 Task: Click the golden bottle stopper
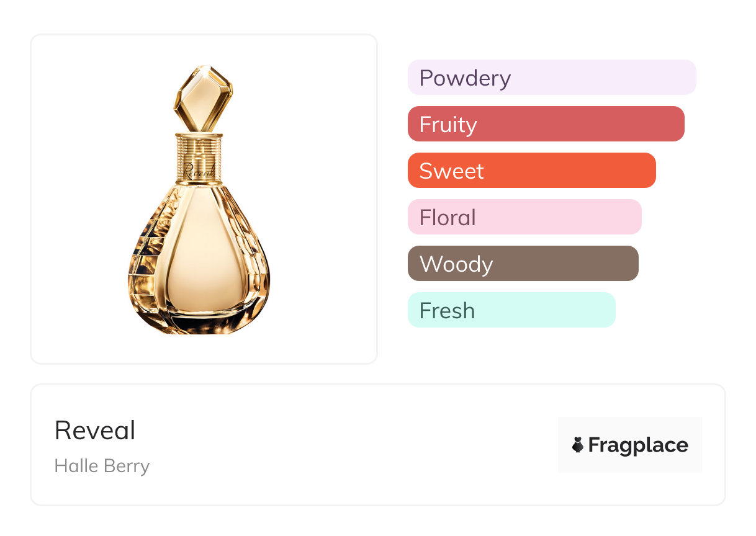(x=202, y=98)
